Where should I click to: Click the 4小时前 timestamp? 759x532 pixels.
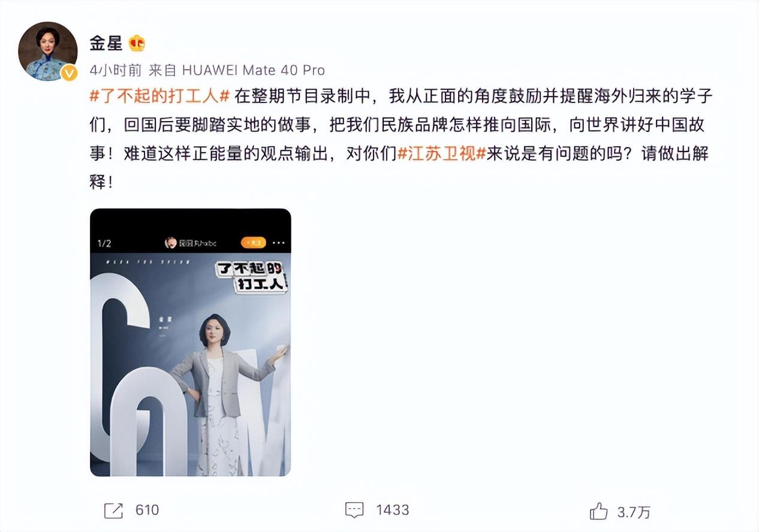point(116,70)
